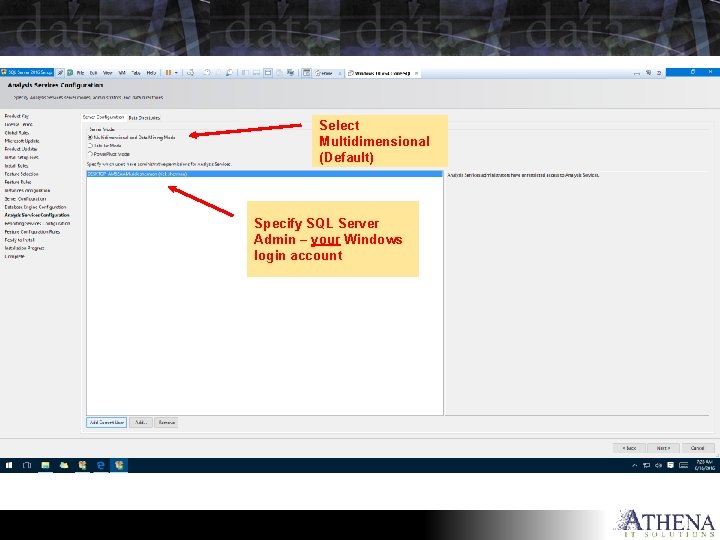The image size is (720, 540).
Task: Switch to the Server Configuration tab
Action: 103,118
